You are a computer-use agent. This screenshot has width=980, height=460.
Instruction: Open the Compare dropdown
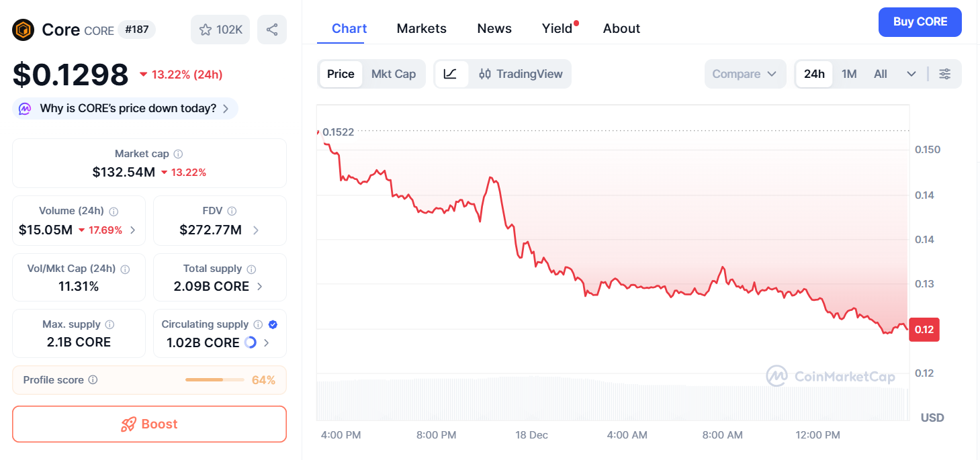745,74
